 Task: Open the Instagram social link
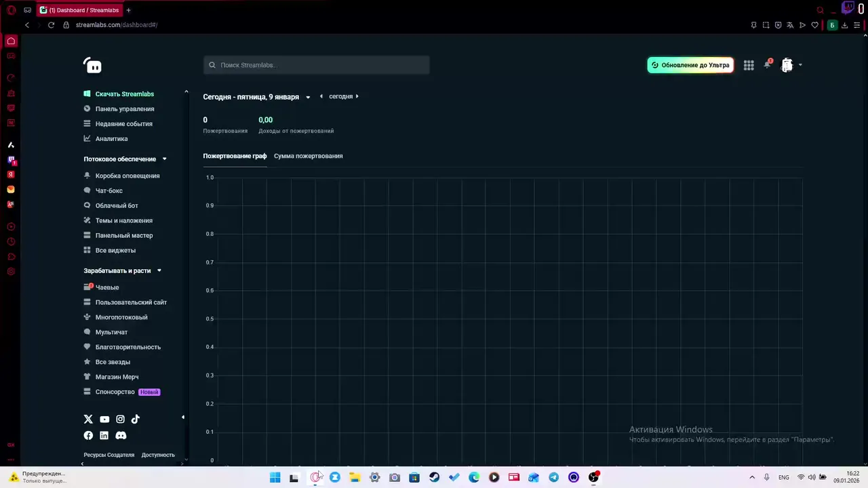(x=120, y=420)
